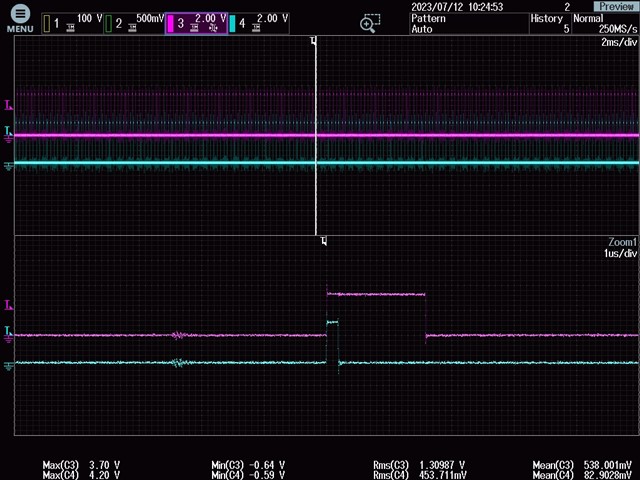Click the channel 3 trigger level marker in main window

tap(9, 105)
